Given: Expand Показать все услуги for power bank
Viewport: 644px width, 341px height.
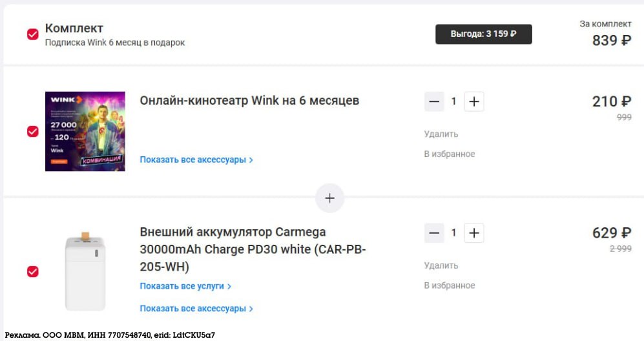Looking at the screenshot, I should coord(185,286).
